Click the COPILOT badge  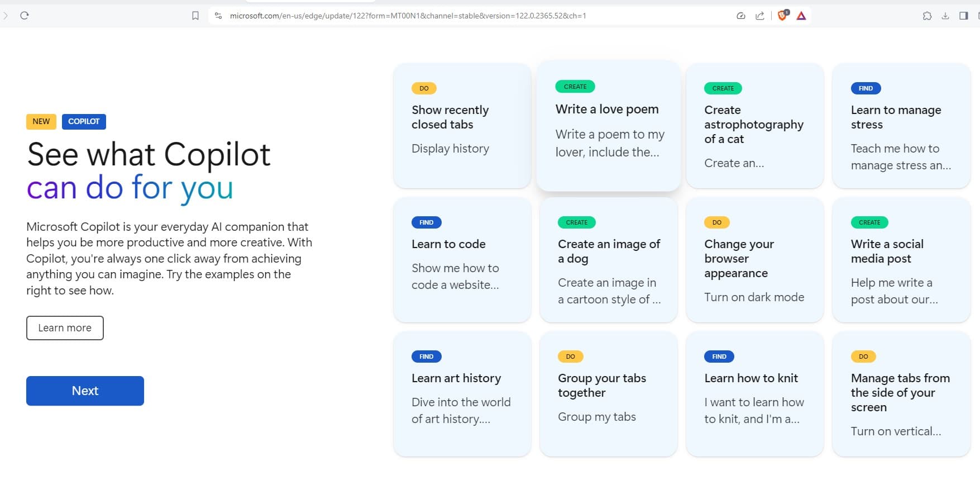tap(84, 121)
